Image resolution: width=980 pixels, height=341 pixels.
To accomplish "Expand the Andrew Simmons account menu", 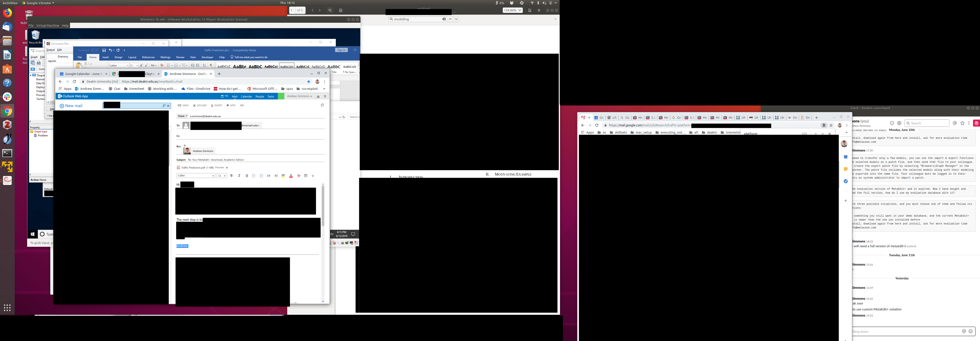I will [x=299, y=96].
